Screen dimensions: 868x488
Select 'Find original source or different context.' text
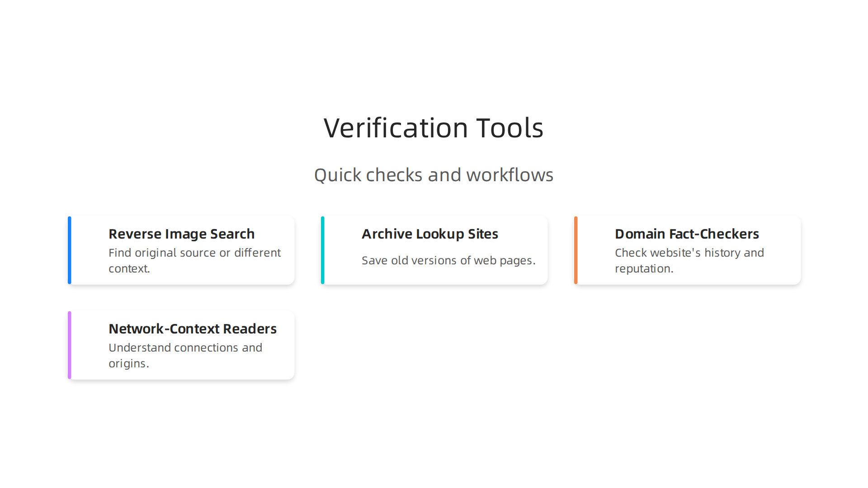point(195,261)
